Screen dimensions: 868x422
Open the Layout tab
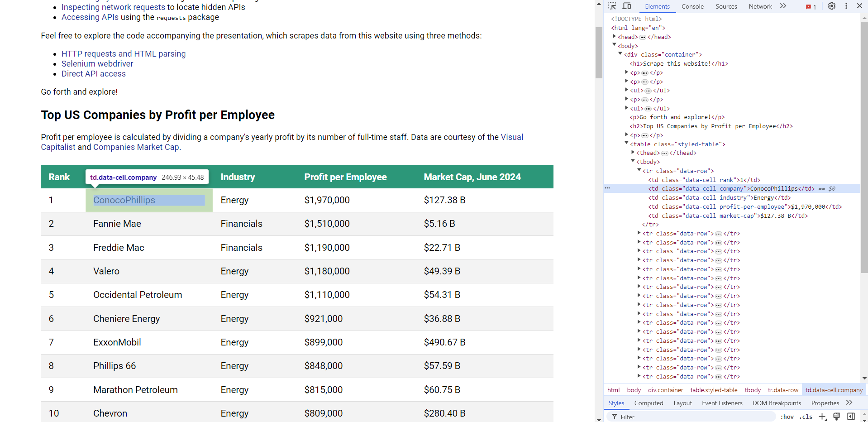tap(682, 403)
